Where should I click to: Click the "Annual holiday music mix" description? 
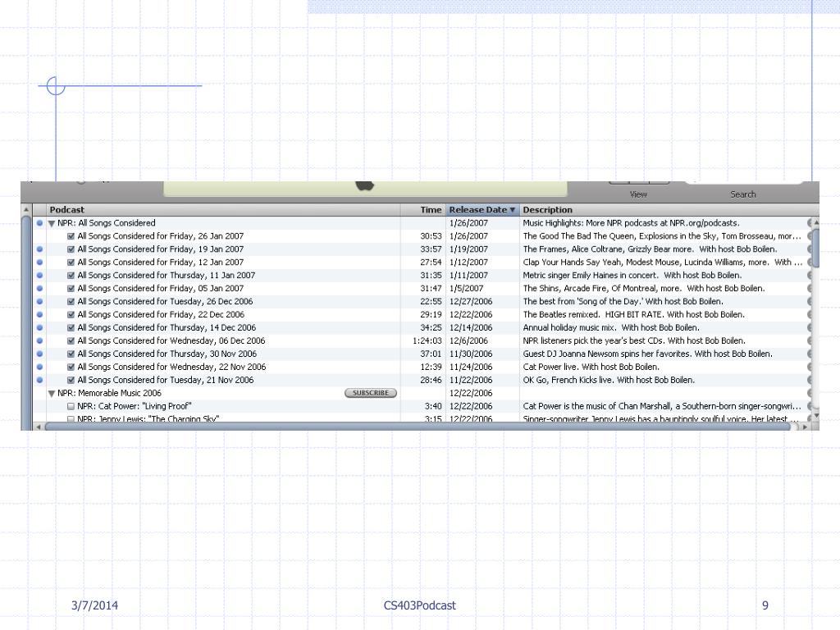(x=611, y=327)
